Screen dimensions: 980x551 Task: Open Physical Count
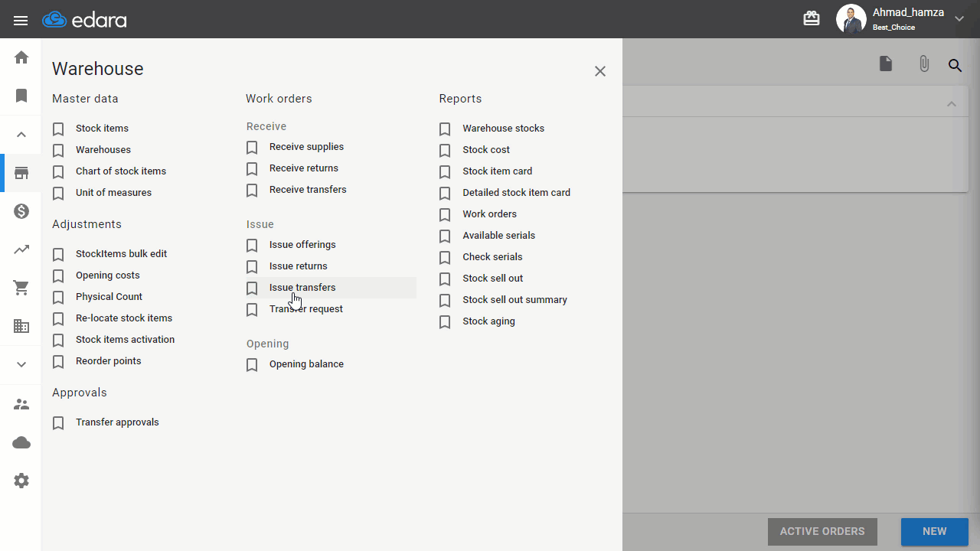[x=109, y=297]
